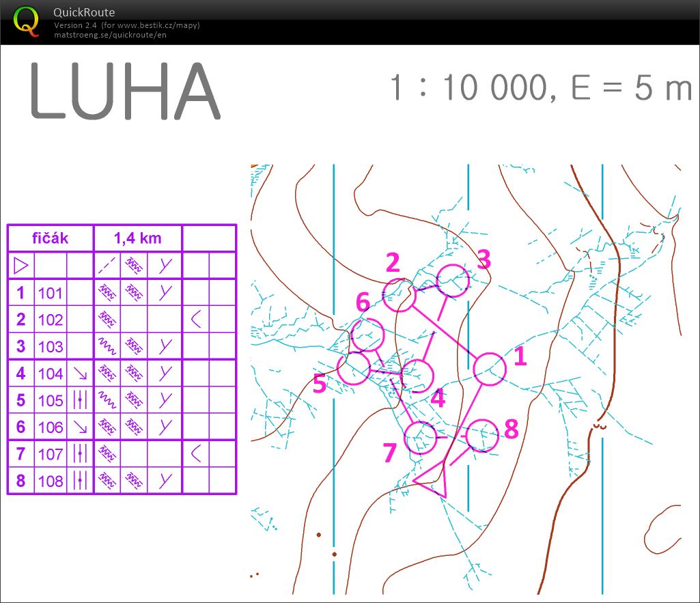This screenshot has height=603, width=700.
Task: Click the LUHA map title
Action: (124, 92)
